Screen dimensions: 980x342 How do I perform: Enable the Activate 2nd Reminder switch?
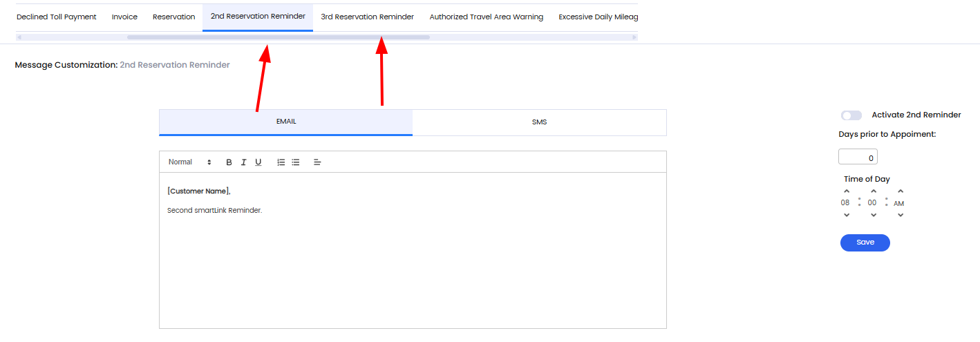(851, 115)
